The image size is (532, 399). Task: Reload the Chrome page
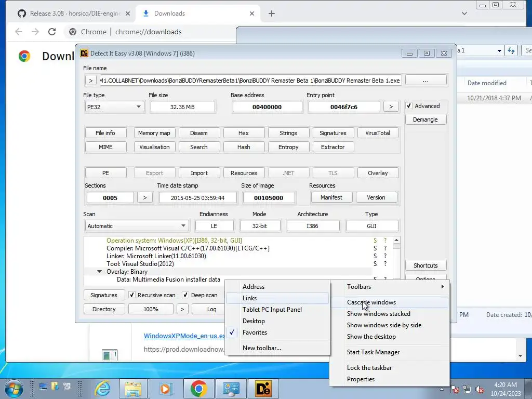tap(52, 32)
